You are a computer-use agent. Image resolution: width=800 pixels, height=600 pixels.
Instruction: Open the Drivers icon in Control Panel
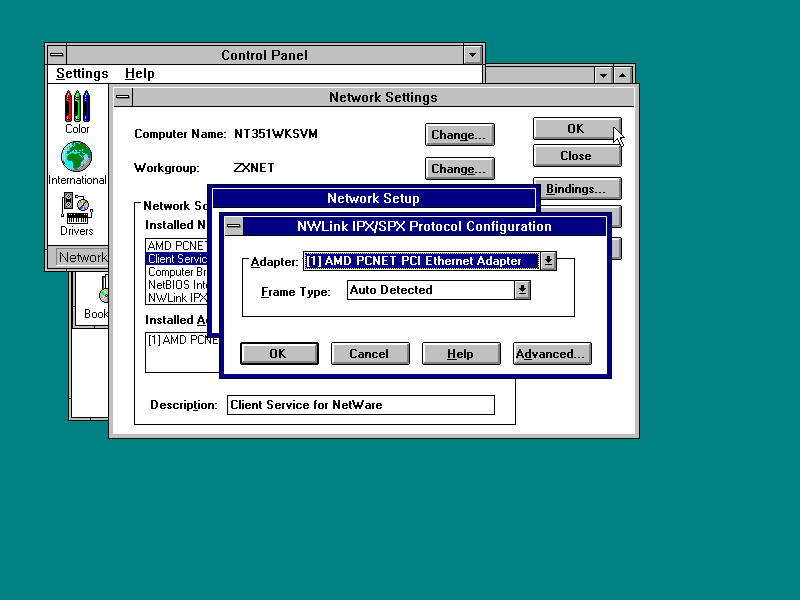click(77, 214)
